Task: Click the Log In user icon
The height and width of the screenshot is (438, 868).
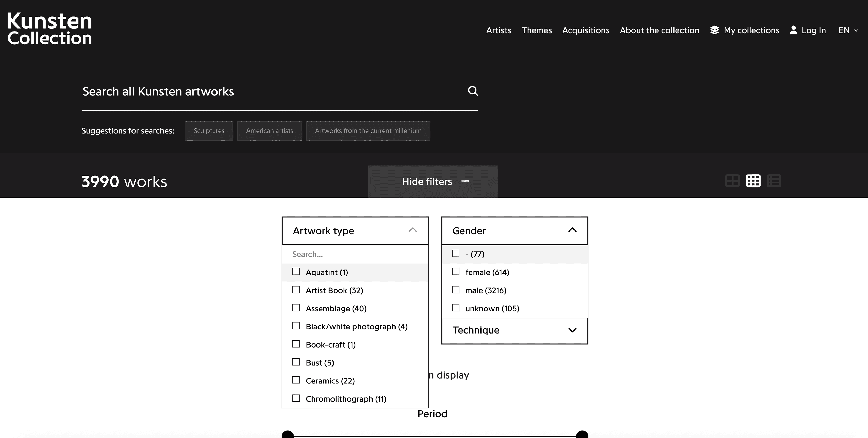Action: coord(794,30)
